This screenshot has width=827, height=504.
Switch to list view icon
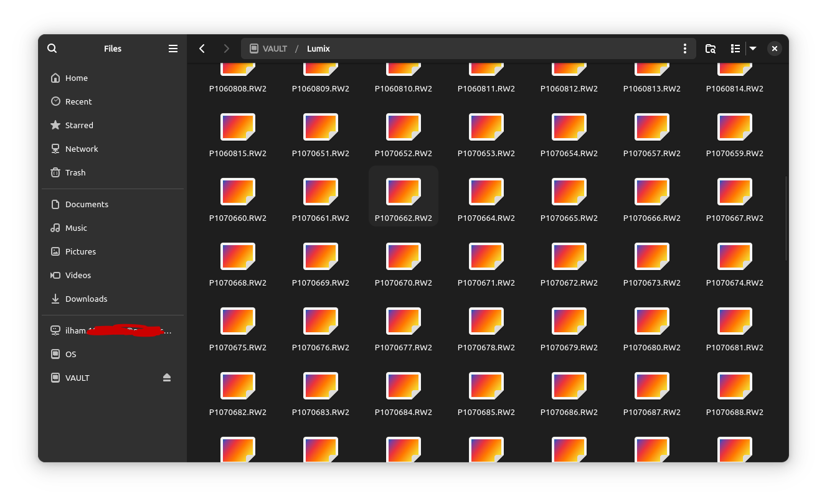[x=735, y=49]
